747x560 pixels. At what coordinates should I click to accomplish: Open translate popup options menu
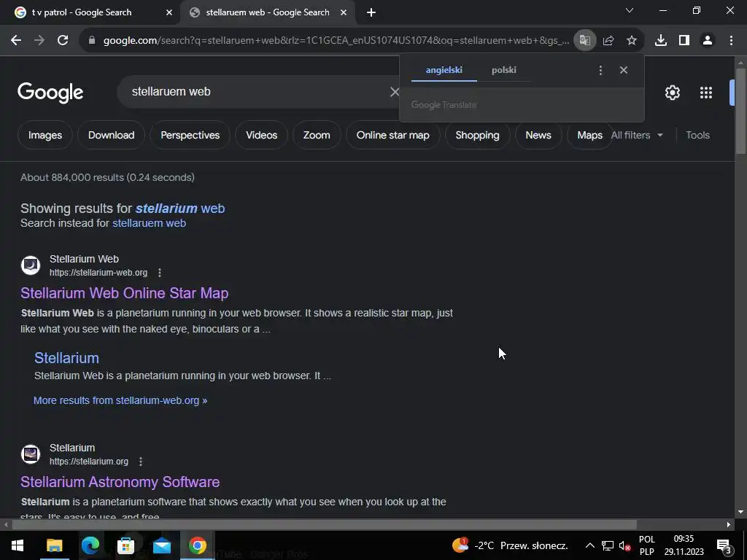tap(600, 71)
